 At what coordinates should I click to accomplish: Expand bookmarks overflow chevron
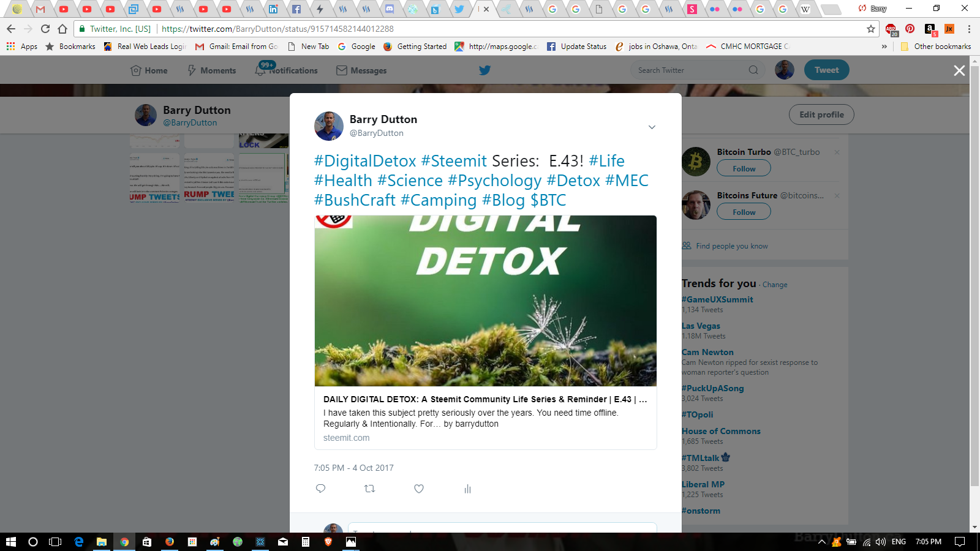pos(884,47)
